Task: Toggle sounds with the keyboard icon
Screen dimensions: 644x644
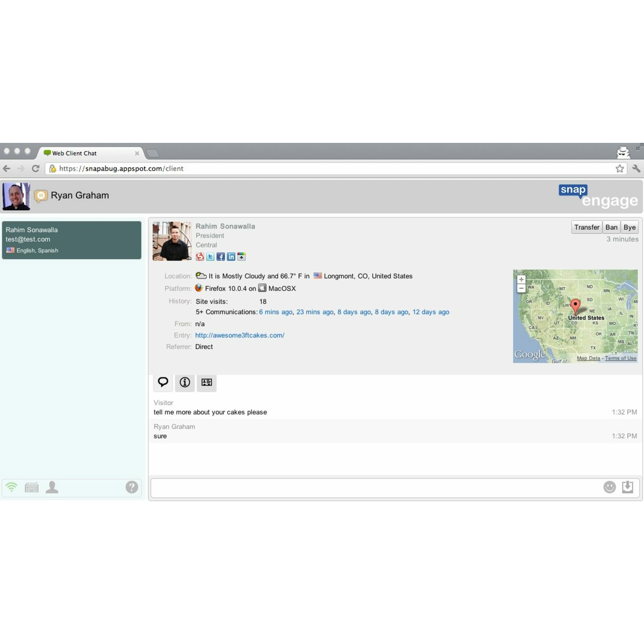Action: (x=31, y=487)
